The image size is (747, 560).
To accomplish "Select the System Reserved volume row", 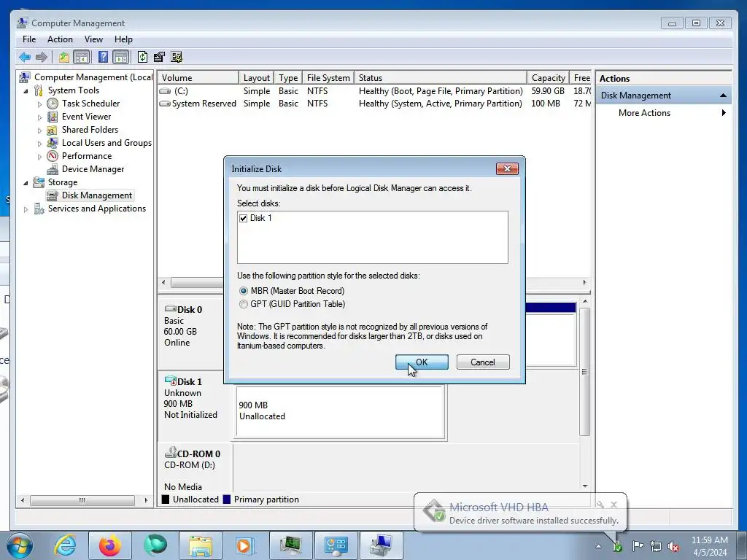I will (x=374, y=104).
